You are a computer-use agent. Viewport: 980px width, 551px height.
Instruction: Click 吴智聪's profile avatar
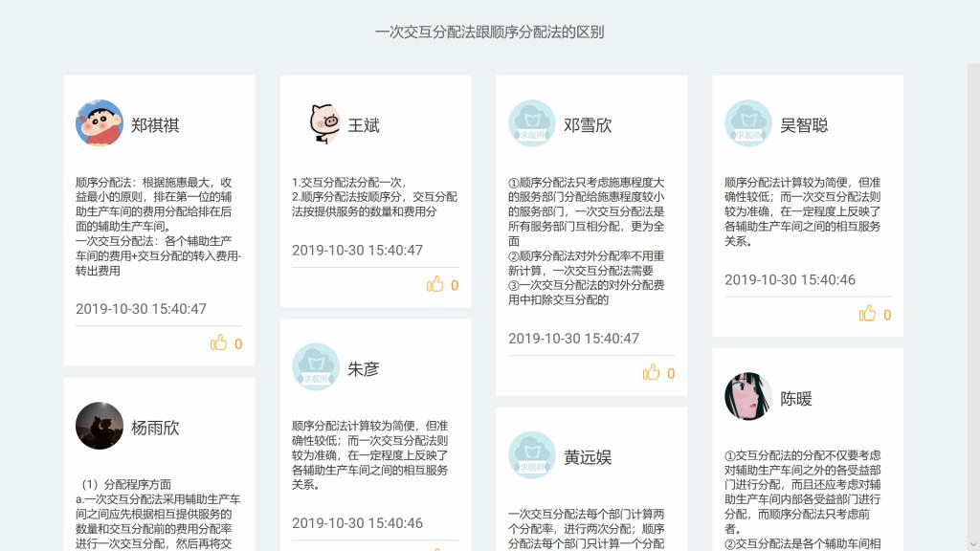(x=748, y=123)
